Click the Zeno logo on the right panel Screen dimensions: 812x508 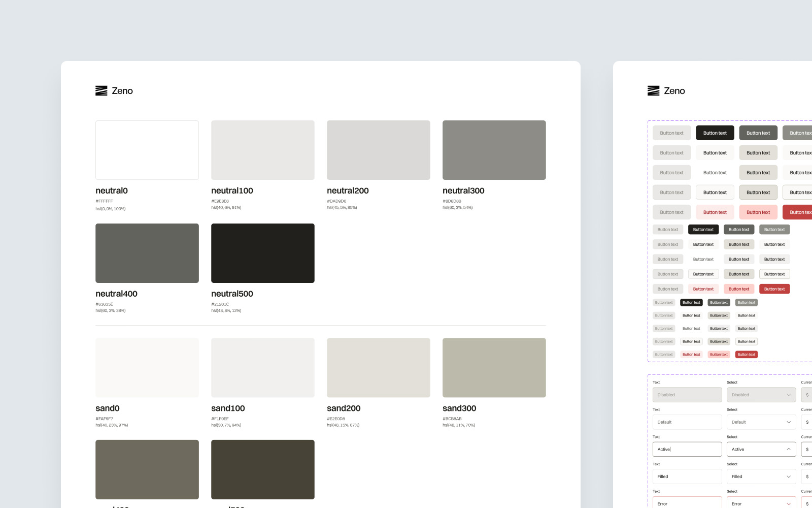click(x=667, y=90)
